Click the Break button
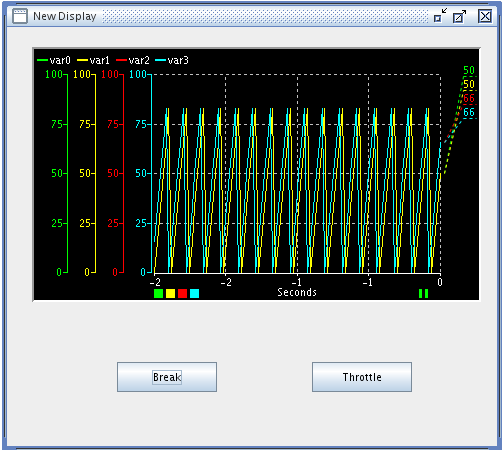503x450 pixels. (167, 377)
